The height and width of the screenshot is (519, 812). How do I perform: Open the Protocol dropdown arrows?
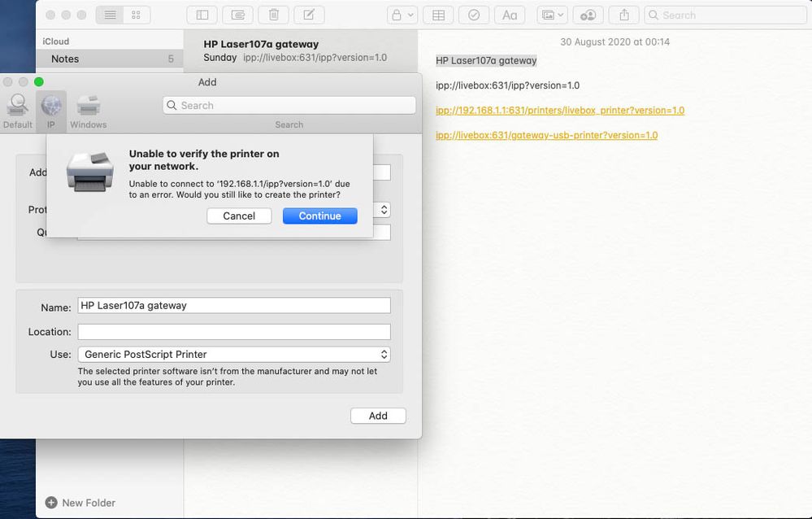pyautogui.click(x=384, y=209)
